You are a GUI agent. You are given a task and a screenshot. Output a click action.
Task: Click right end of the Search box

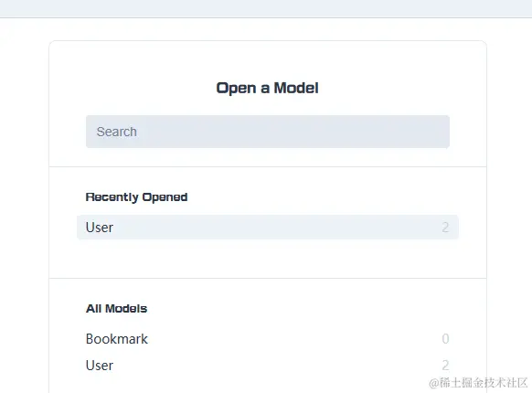[438, 132]
